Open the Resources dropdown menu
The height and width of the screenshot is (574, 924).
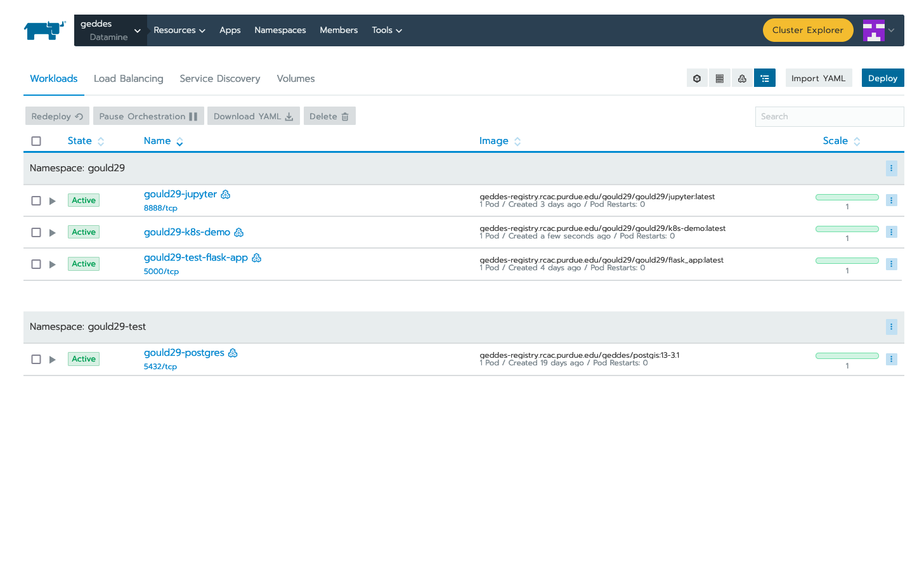[x=179, y=30]
